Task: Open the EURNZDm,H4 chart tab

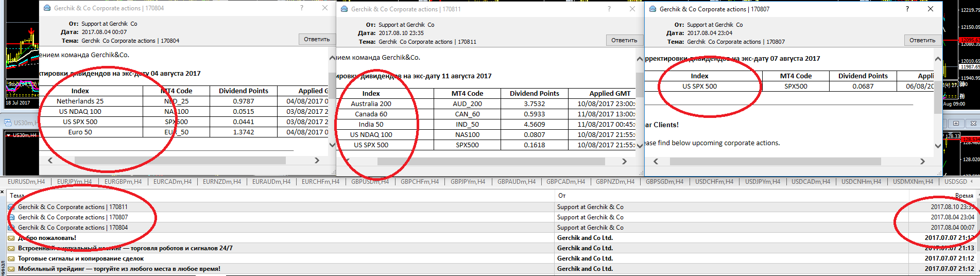Action: pos(222,181)
